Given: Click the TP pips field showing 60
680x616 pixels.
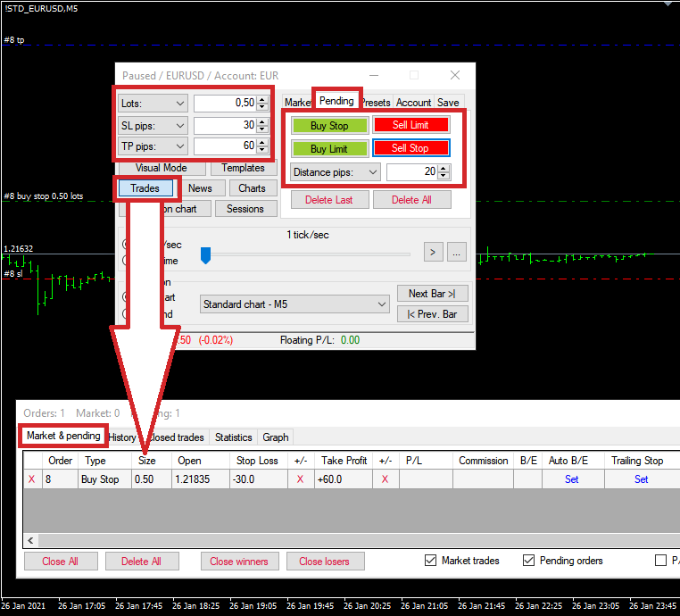Looking at the screenshot, I should (226, 146).
